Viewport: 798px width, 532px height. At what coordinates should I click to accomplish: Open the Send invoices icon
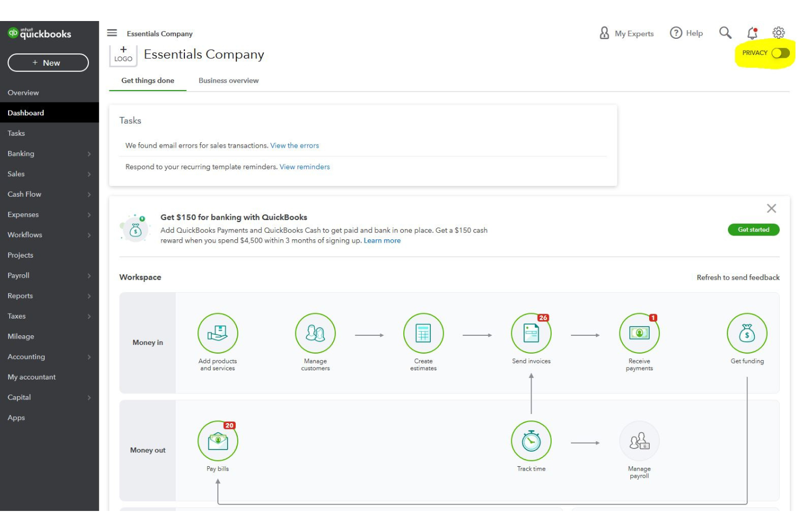pyautogui.click(x=531, y=333)
